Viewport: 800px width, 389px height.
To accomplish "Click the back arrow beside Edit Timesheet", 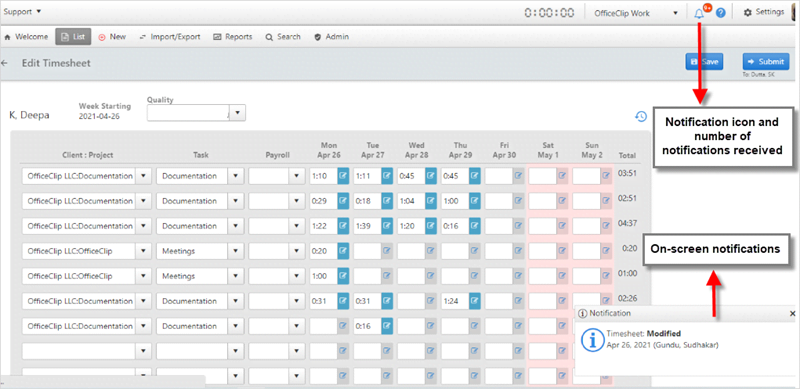I will coord(5,63).
